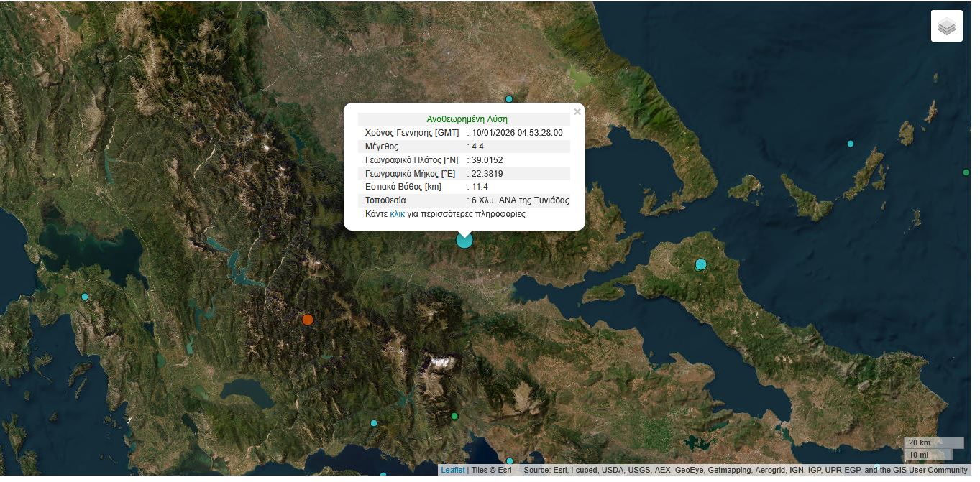Image resolution: width=980 pixels, height=482 pixels.
Task: Click the green marker at right map edge
Action: coord(966,172)
